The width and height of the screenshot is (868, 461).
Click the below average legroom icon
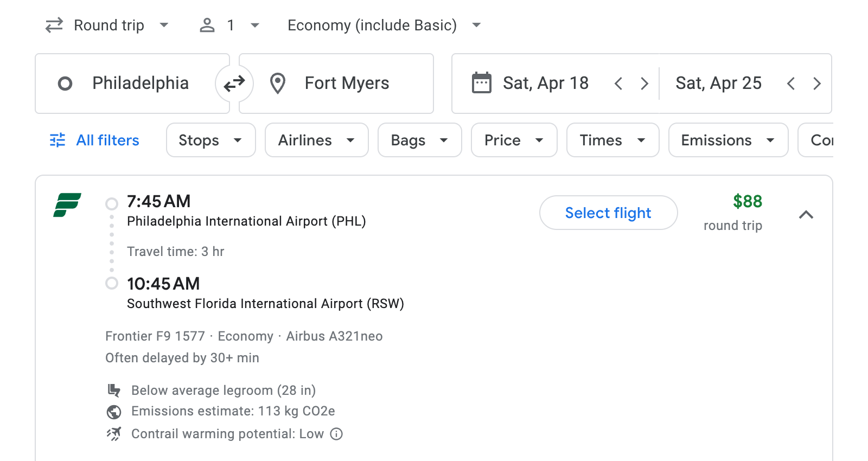(x=114, y=389)
